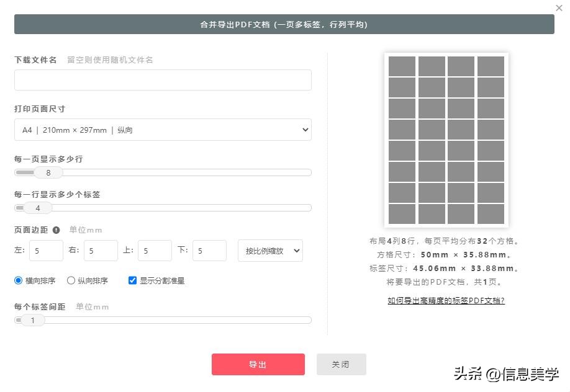Click the top margin (上) input box

[x=154, y=251]
